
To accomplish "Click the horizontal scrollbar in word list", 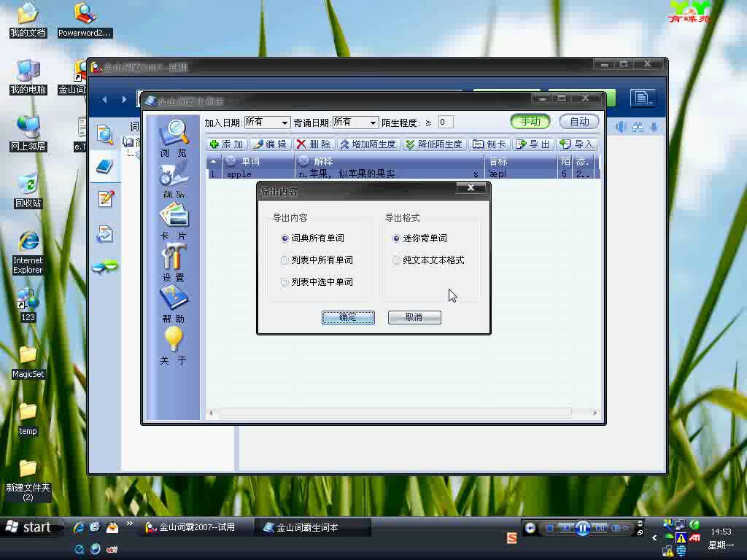I will click(x=395, y=413).
